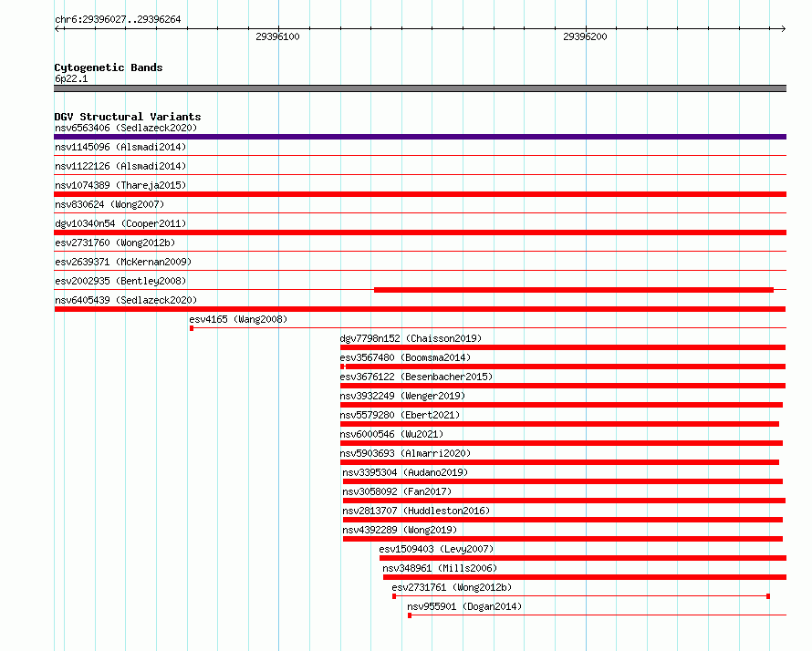Click the nsv1074389 (Thareja2015) label

pyautogui.click(x=120, y=185)
